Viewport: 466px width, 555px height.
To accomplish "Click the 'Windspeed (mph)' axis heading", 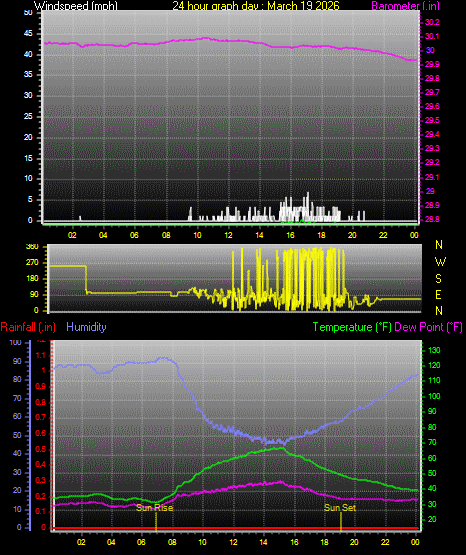I will coord(75,6).
